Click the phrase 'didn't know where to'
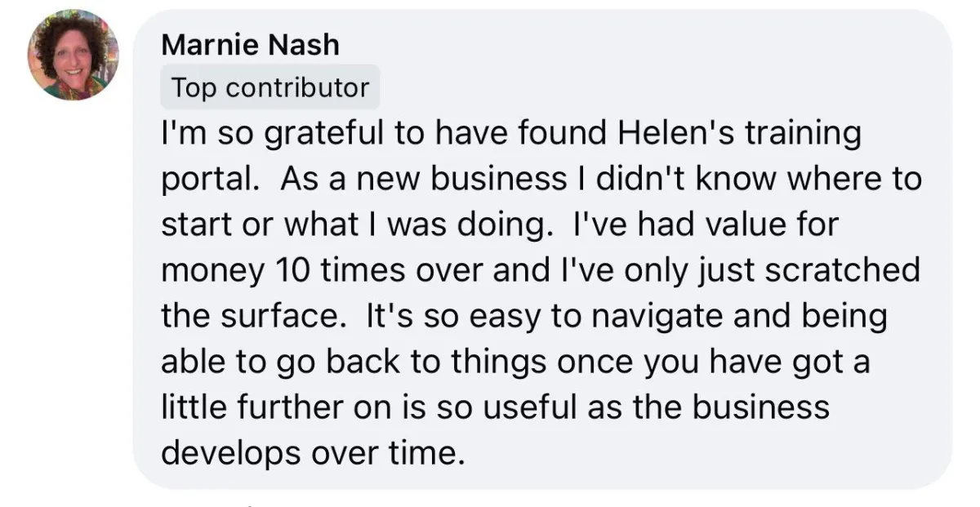Image resolution: width=980 pixels, height=507 pixels. [723, 180]
